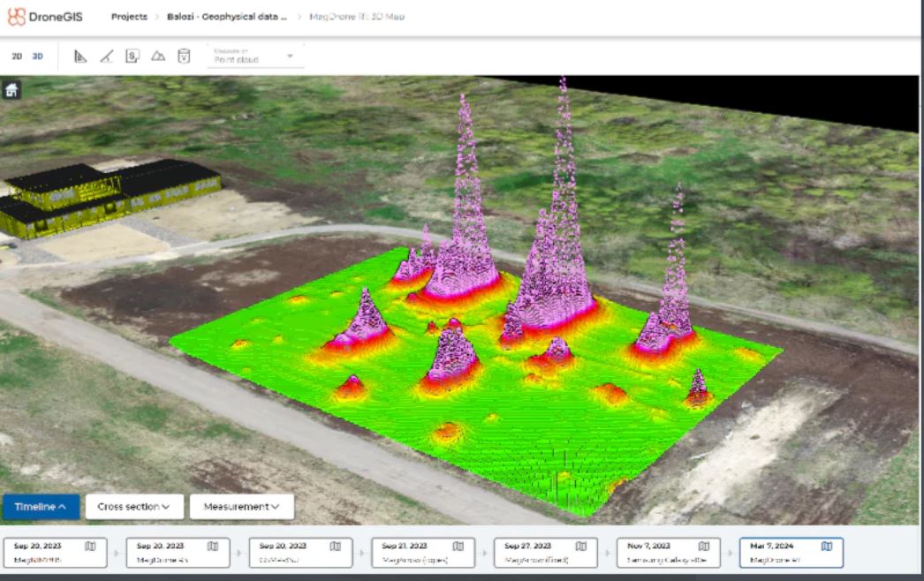This screenshot has height=581, width=924.
Task: Open the Point cloud dropdown
Action: [x=255, y=57]
